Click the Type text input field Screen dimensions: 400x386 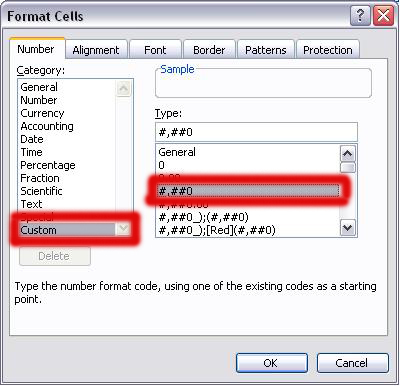(256, 132)
